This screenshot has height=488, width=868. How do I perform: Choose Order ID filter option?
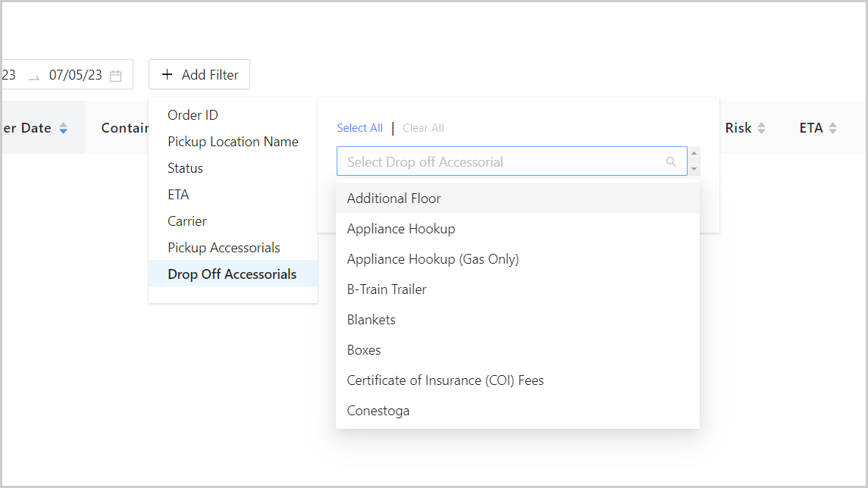193,115
